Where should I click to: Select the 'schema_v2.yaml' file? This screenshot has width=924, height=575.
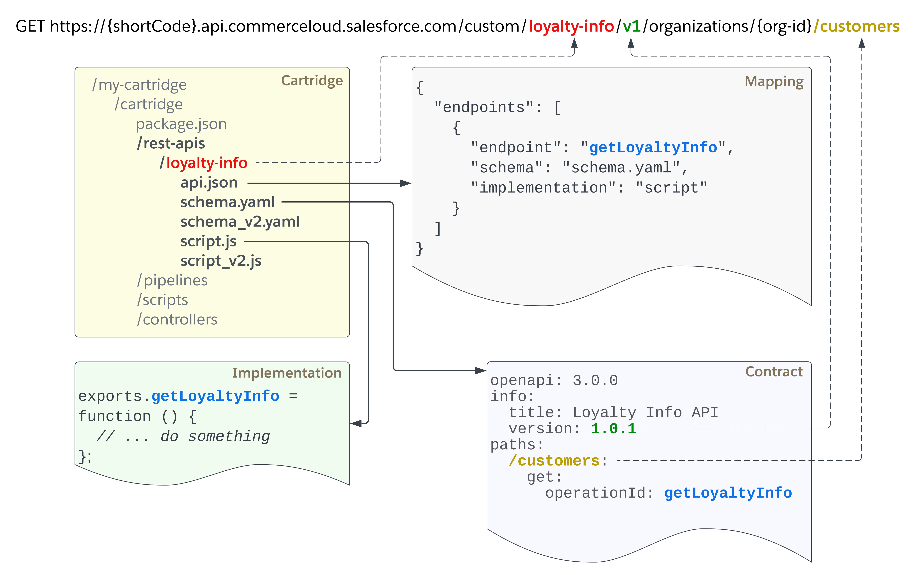pyautogui.click(x=240, y=222)
